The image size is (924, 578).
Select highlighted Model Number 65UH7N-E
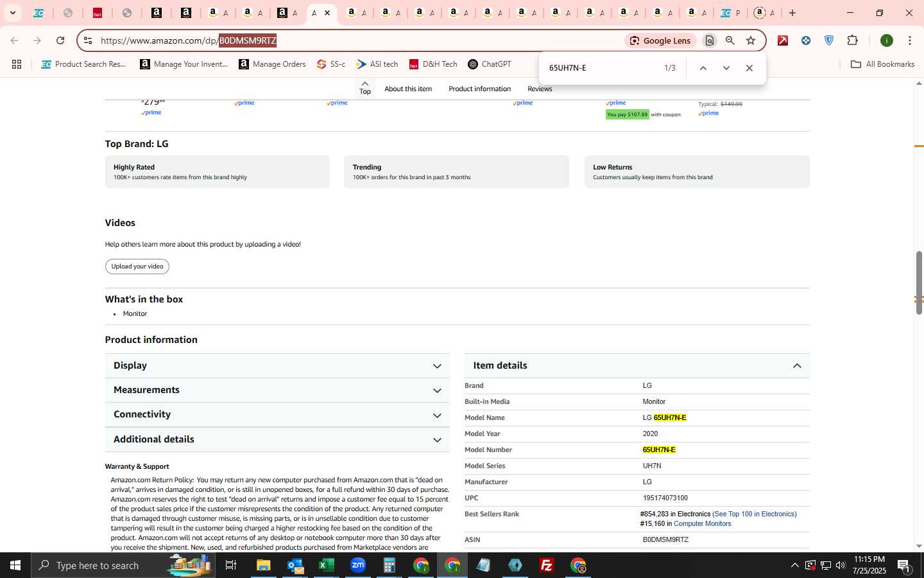coord(659,450)
